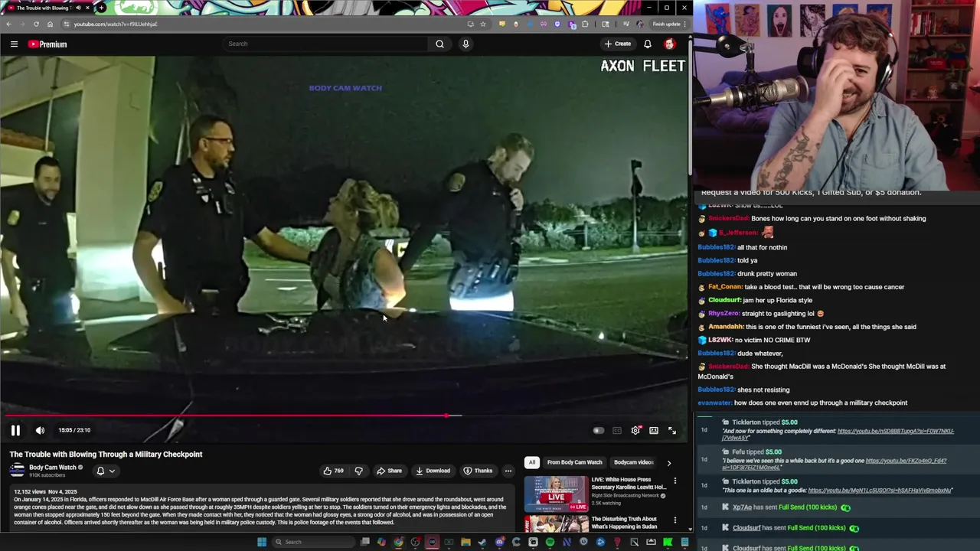
Task: Mute the video using the speaker icon
Action: [40, 431]
